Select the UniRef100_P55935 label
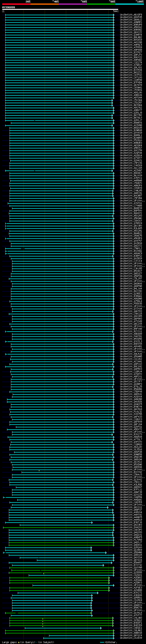146x644 pixels. (x=131, y=304)
